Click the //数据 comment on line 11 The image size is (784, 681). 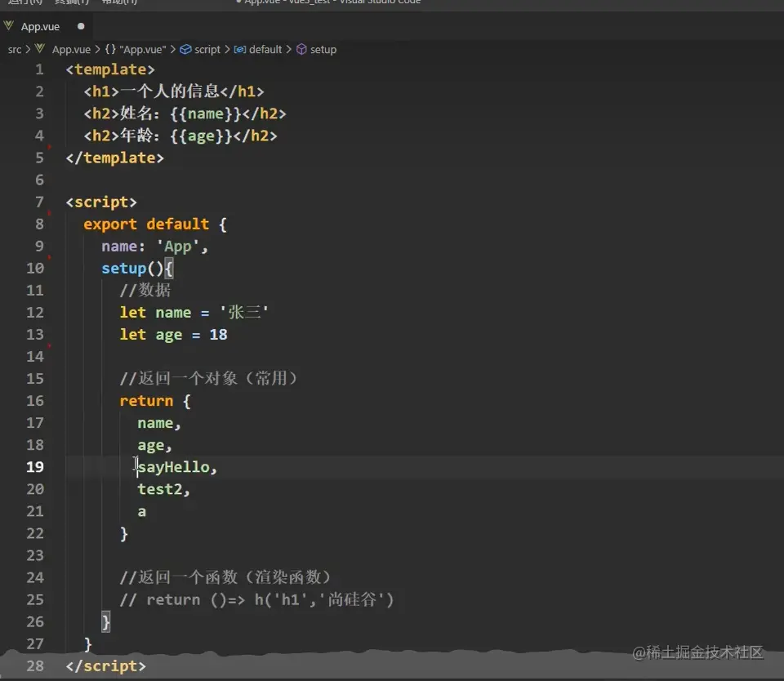click(145, 291)
